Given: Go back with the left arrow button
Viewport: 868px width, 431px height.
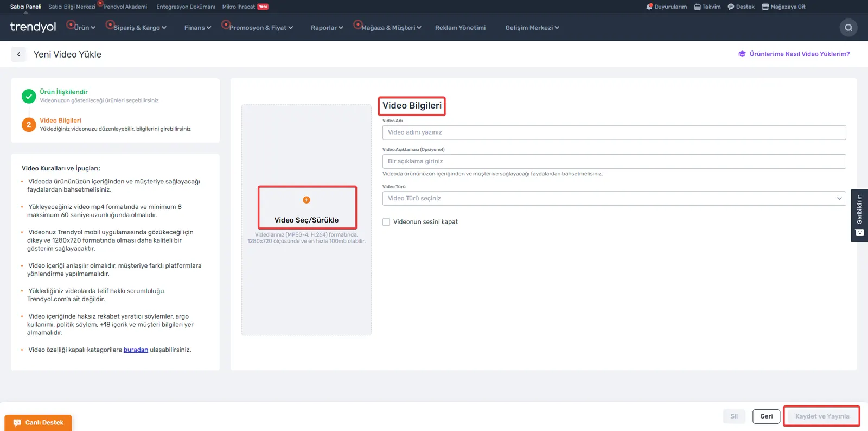Looking at the screenshot, I should [18, 54].
